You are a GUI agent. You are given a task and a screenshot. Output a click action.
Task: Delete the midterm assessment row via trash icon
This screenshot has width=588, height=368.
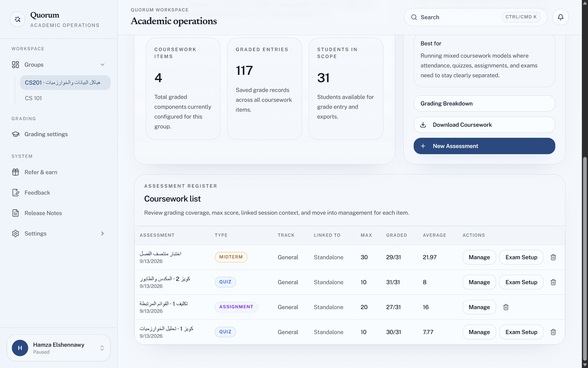tap(553, 257)
